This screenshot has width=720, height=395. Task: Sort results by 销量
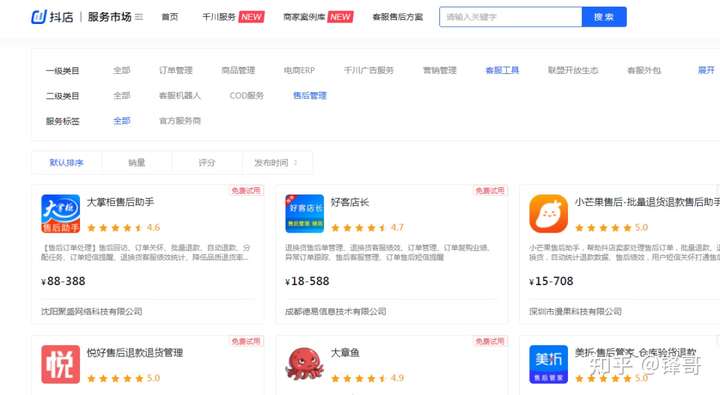point(137,163)
